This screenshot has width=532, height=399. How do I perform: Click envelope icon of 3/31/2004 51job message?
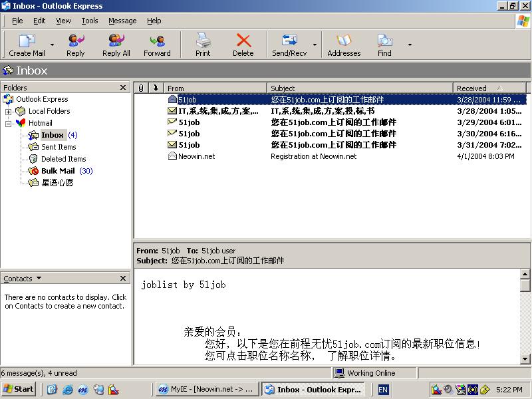point(172,144)
